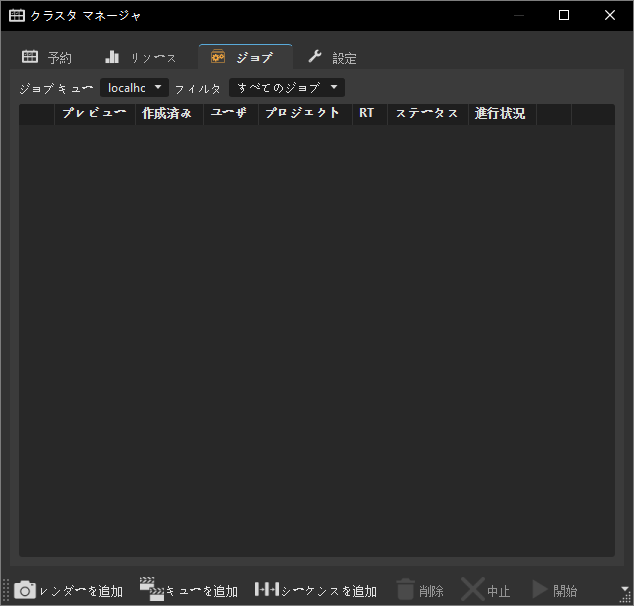This screenshot has width=634, height=606.
Task: Click the 進行状況 column header
Action: [x=502, y=114]
